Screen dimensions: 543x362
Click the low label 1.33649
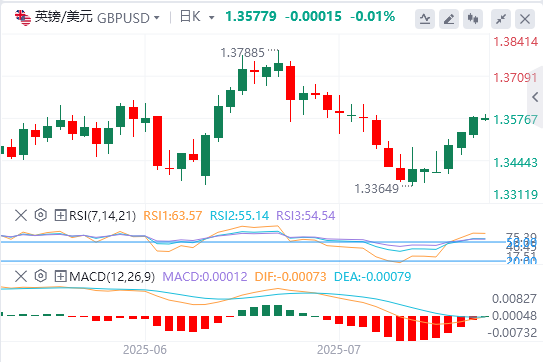click(x=376, y=189)
